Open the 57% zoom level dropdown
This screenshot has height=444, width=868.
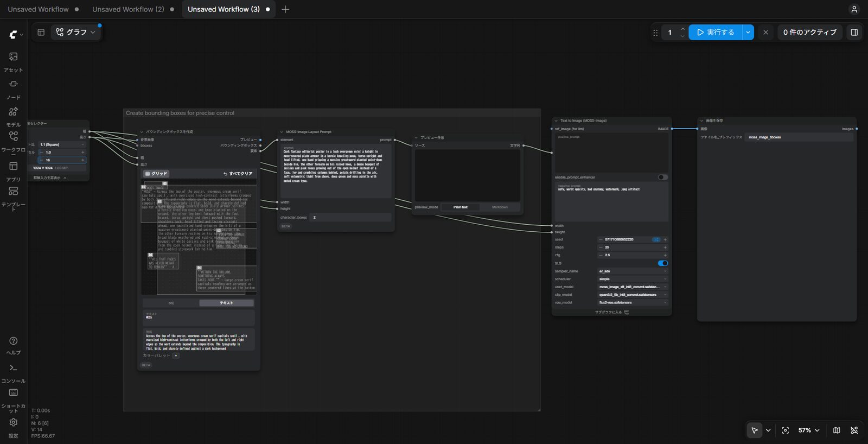tap(808, 430)
